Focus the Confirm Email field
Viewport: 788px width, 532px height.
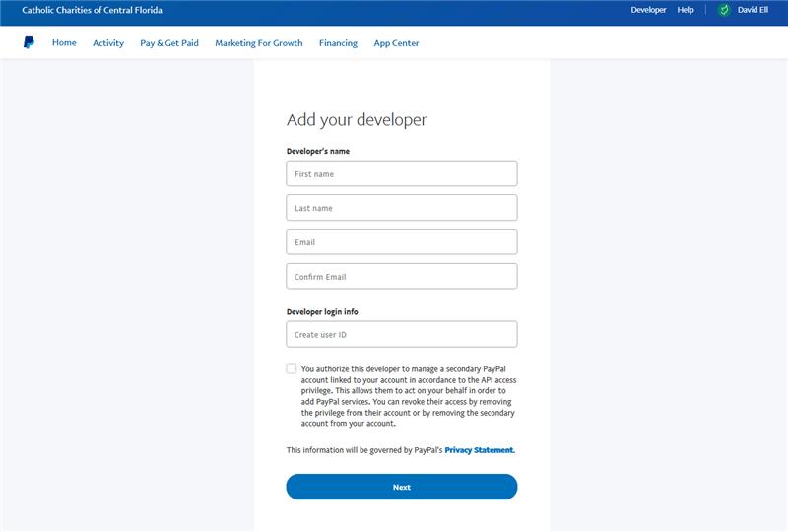(402, 277)
